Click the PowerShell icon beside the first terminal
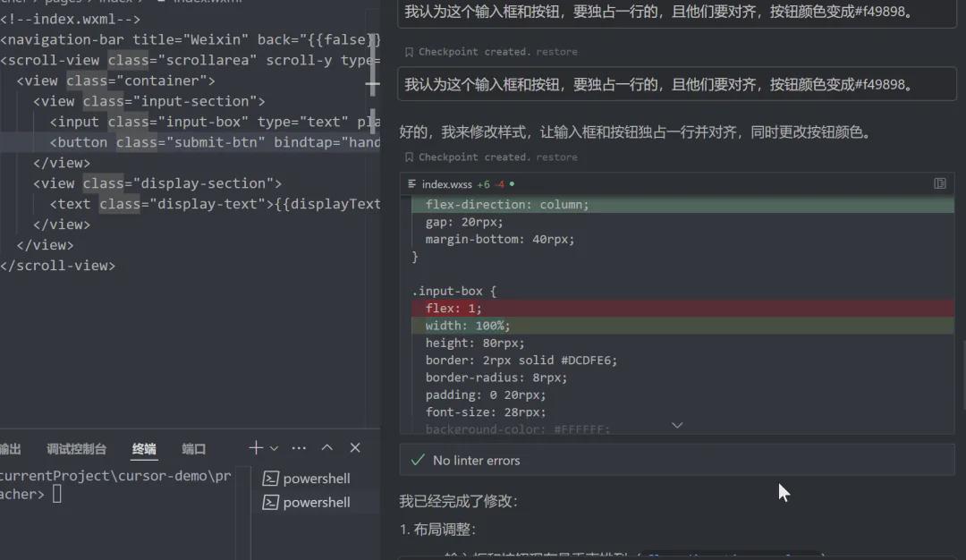Screen dimensions: 966x560 [273, 478]
